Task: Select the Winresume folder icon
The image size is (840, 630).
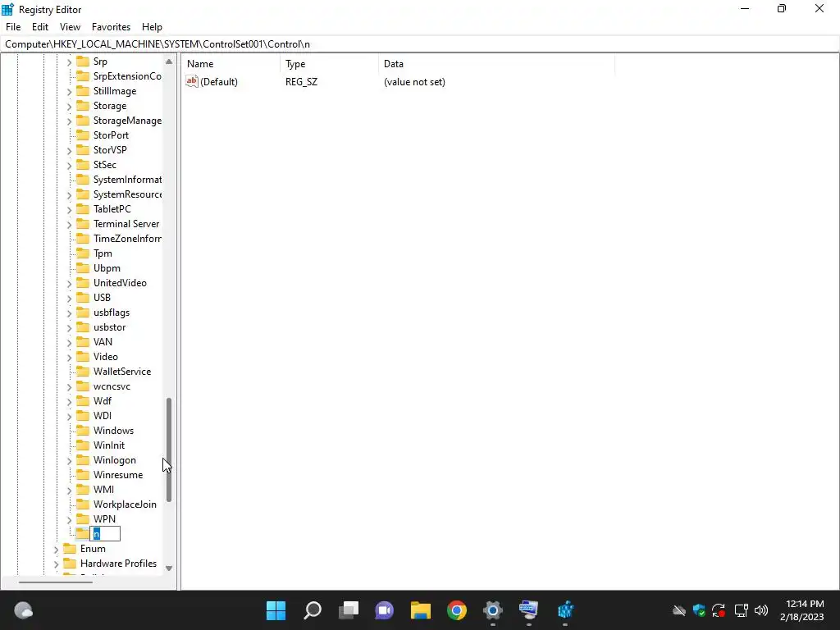Action: tap(83, 475)
